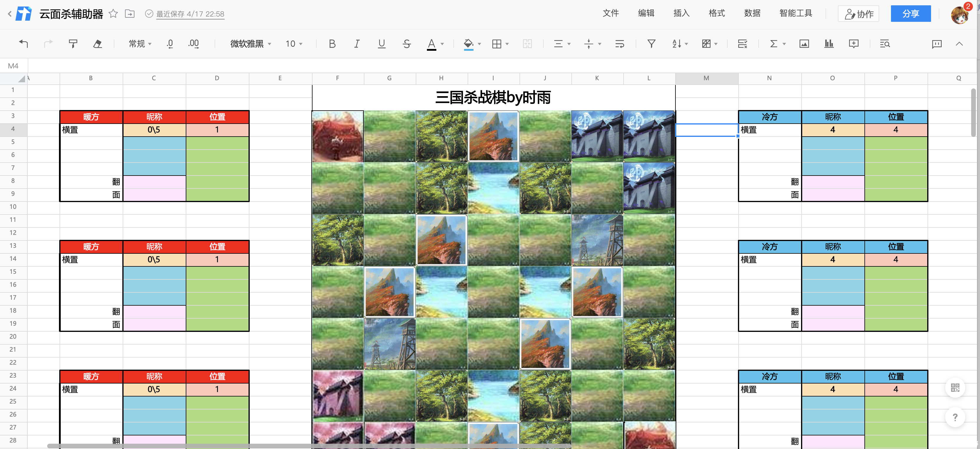Click first 冷方 blue header cell
980x449 pixels.
769,117
